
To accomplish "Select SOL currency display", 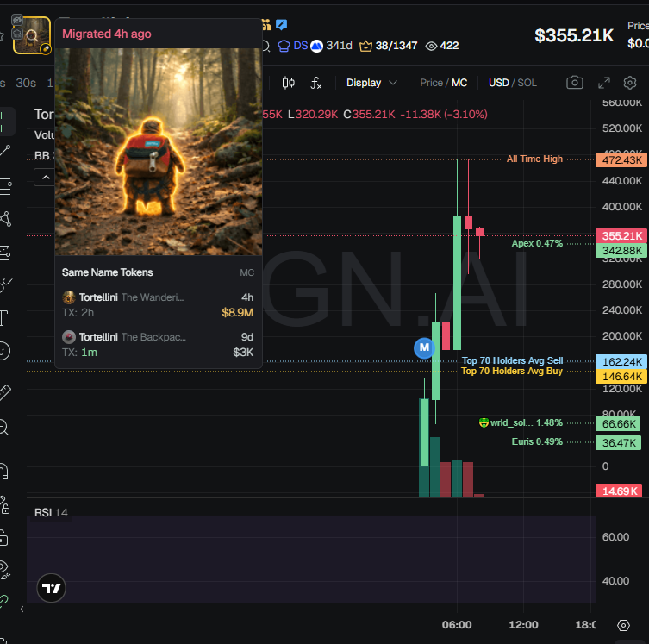I will [527, 83].
